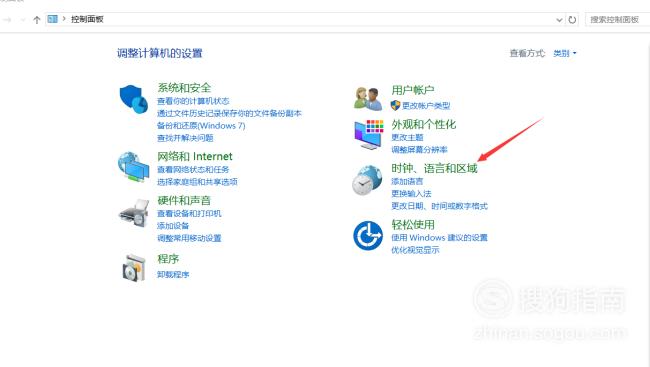
Task: Open 硬件和声音 category
Action: pyautogui.click(x=184, y=200)
